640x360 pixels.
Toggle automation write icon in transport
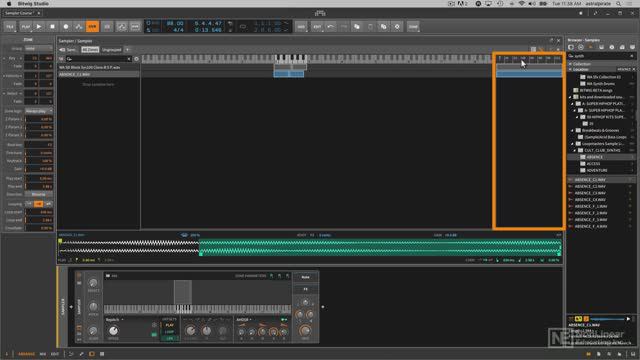78,27
